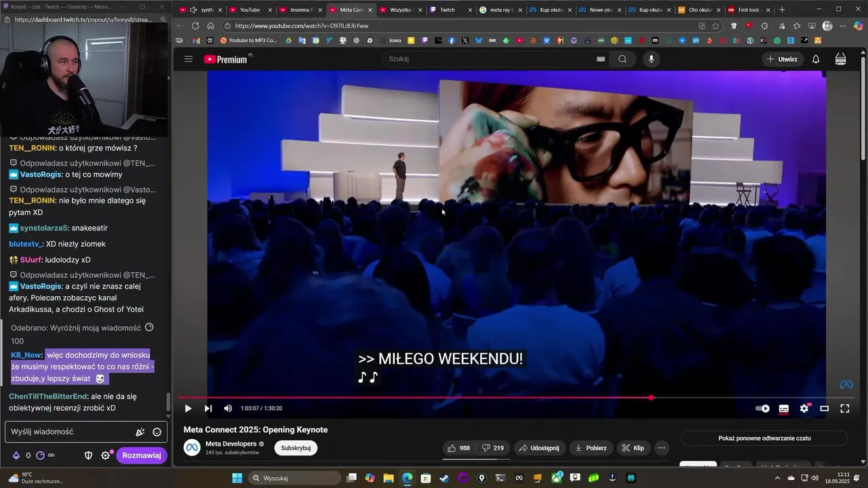The height and width of the screenshot is (488, 868).
Task: Open Twitch chat settings gear
Action: point(105,455)
